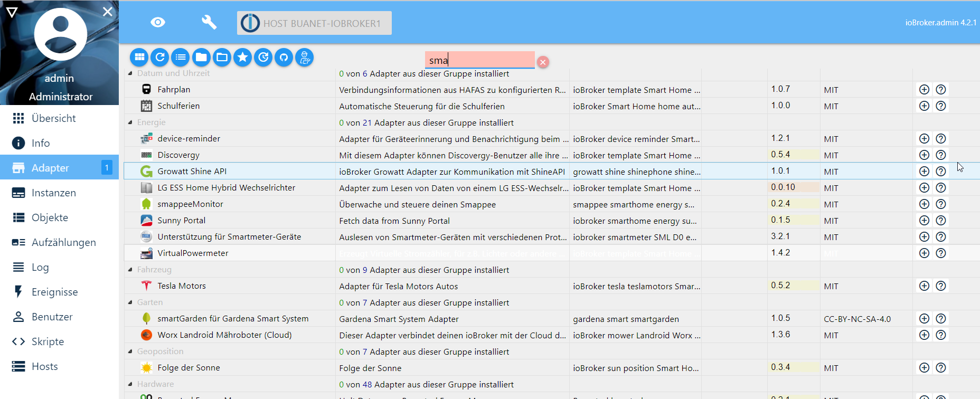The height and width of the screenshot is (399, 980).
Task: Add VirtualPowermeter adapter instance
Action: coord(924,253)
